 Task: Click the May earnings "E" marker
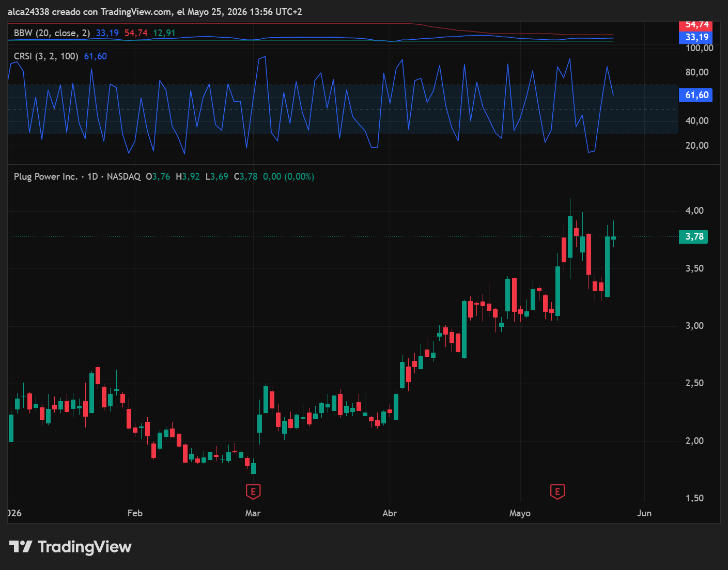click(x=557, y=492)
